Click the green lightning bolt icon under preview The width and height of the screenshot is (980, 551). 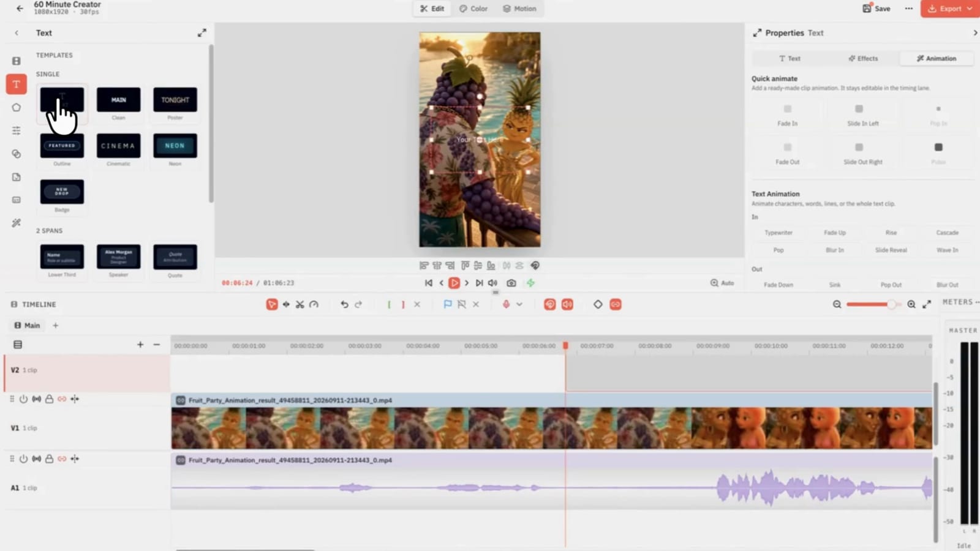530,283
